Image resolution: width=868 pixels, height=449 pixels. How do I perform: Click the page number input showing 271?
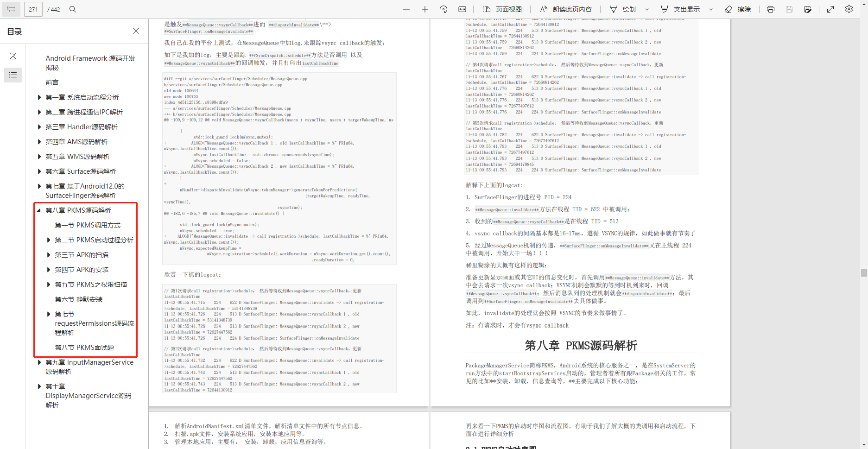pyautogui.click(x=33, y=9)
